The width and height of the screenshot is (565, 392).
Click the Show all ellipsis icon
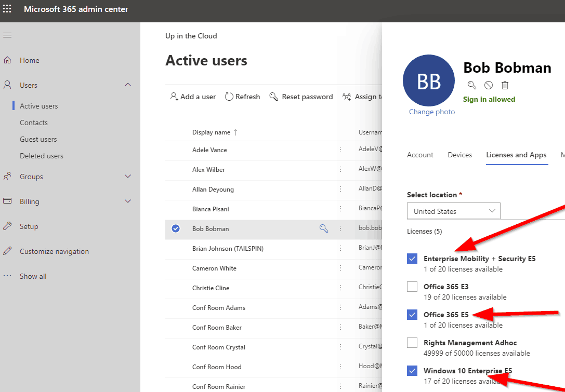click(x=7, y=276)
